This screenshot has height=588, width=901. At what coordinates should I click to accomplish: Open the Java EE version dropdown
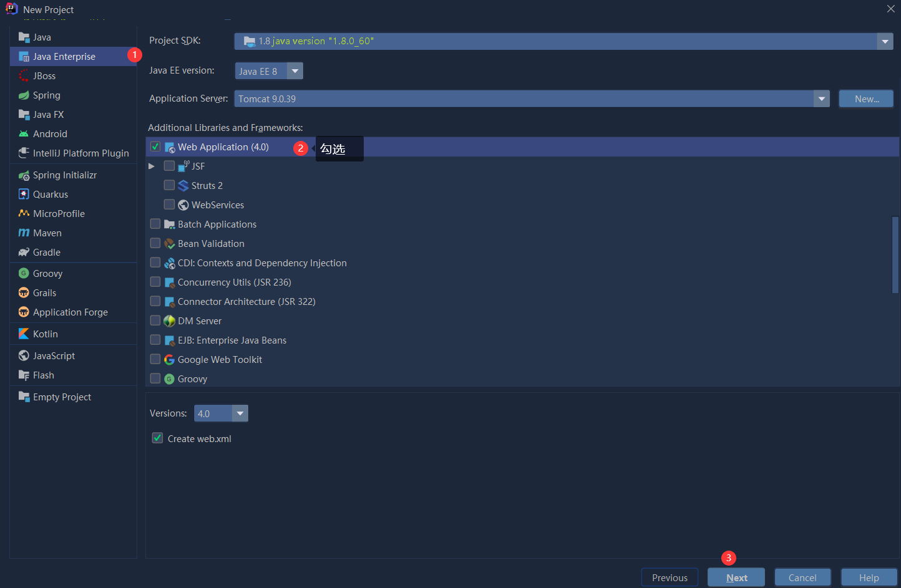(295, 71)
